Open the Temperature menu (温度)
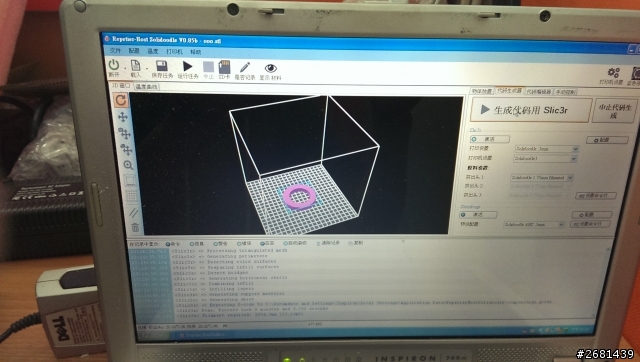This screenshot has width=640, height=362. 153,51
